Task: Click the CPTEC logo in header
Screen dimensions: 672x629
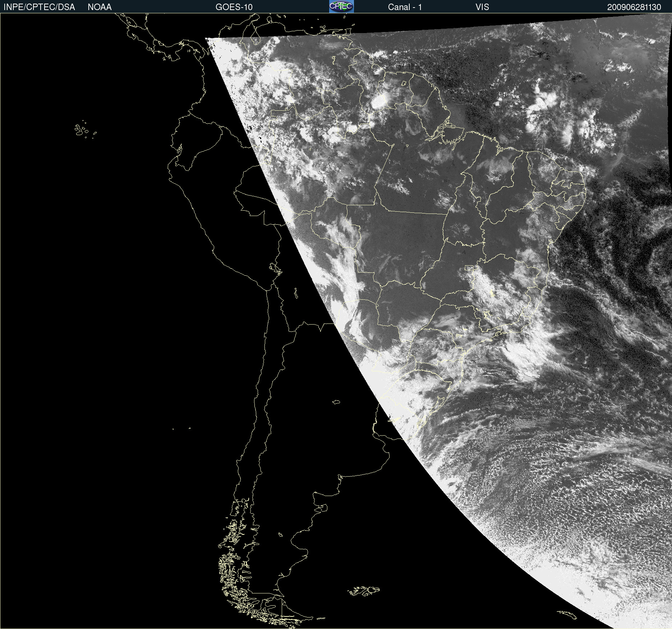Action: 341,6
